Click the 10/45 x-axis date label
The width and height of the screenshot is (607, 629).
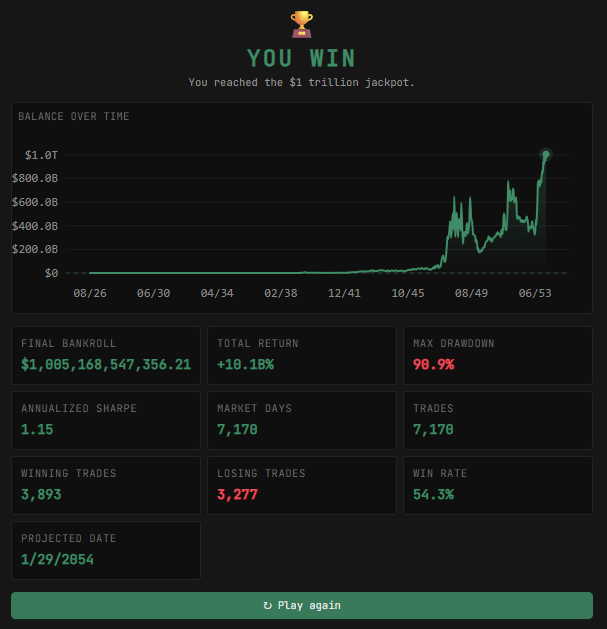(408, 293)
